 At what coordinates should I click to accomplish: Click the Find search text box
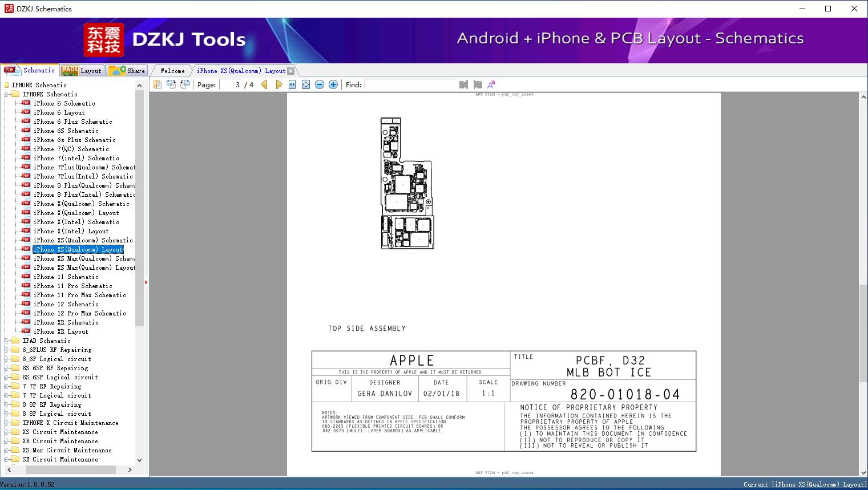coord(411,84)
